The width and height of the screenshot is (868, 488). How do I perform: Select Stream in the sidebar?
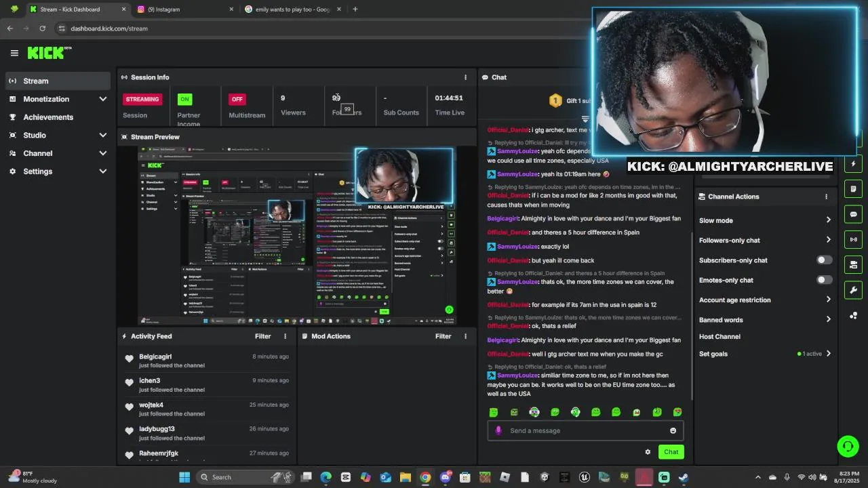click(58, 81)
